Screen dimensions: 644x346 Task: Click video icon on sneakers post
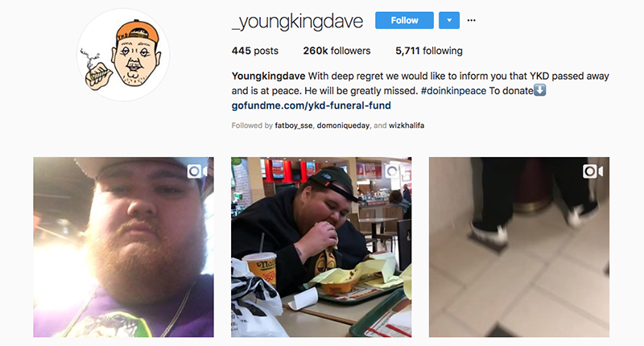point(592,171)
